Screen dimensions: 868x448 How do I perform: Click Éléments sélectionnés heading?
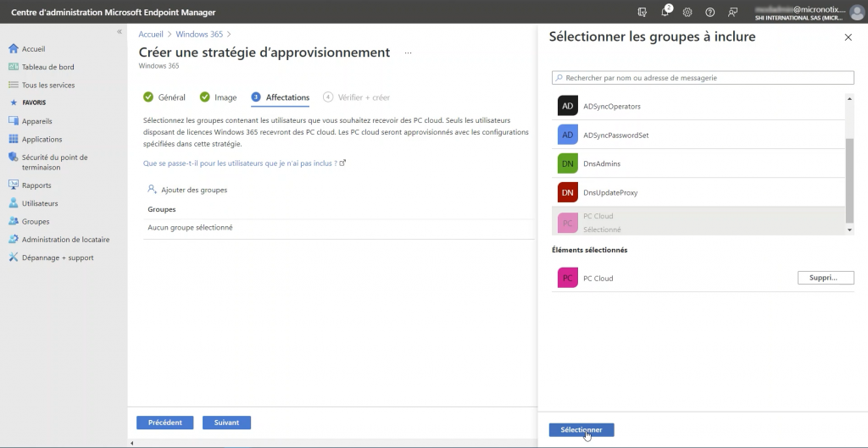(x=590, y=250)
